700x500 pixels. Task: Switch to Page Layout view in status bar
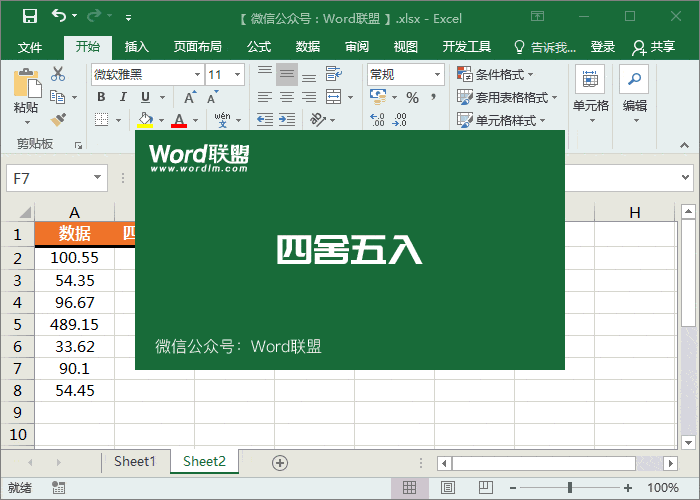pyautogui.click(x=446, y=488)
